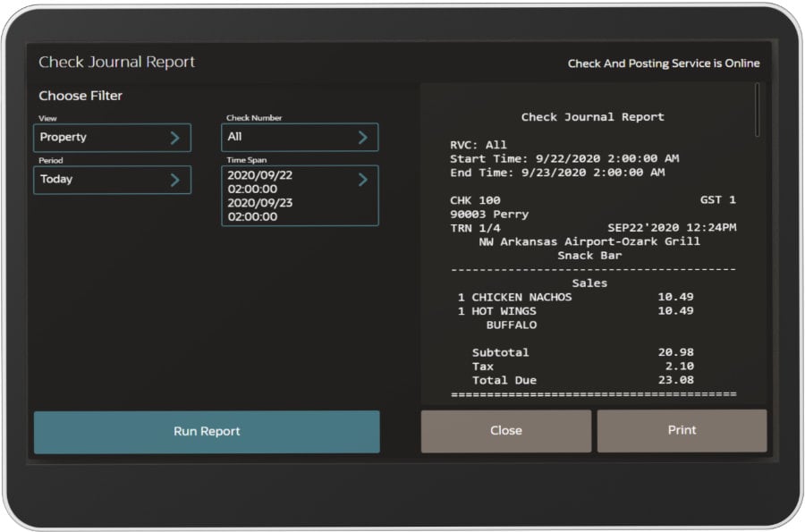Open the Period filter set to Today
The width and height of the screenshot is (805, 532).
[x=112, y=180]
